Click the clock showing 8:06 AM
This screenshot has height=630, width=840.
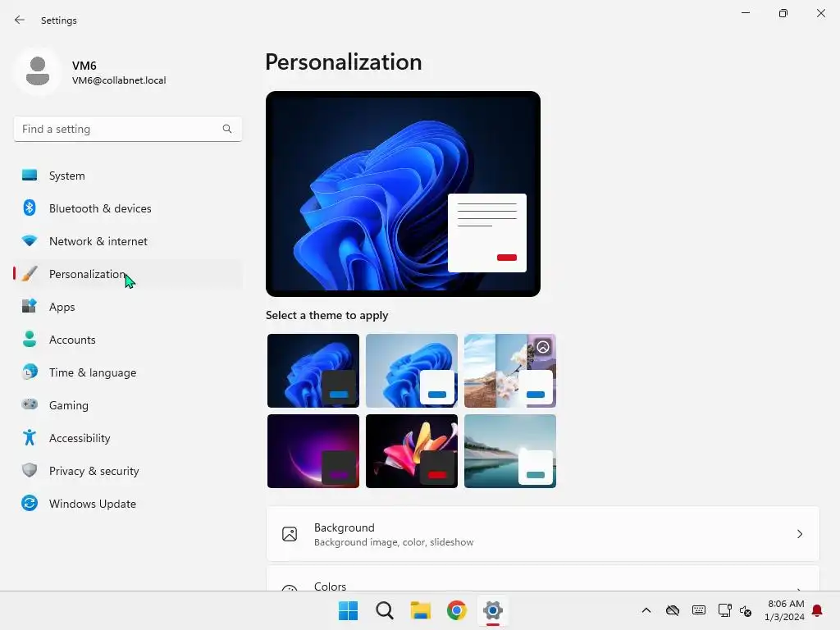[x=786, y=604]
